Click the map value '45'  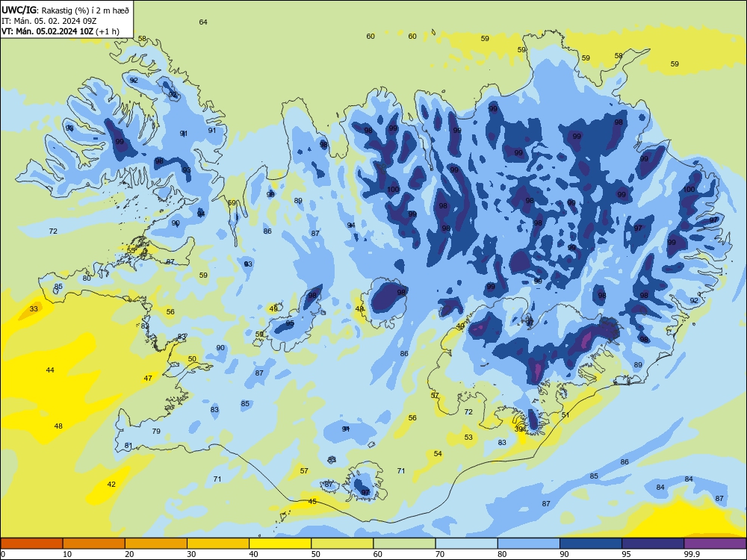312,502
